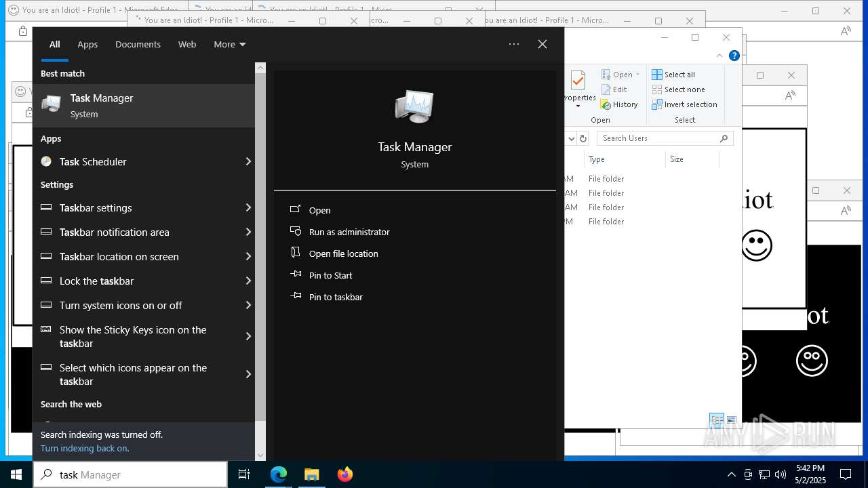Click Run as administrator shield icon

(296, 231)
